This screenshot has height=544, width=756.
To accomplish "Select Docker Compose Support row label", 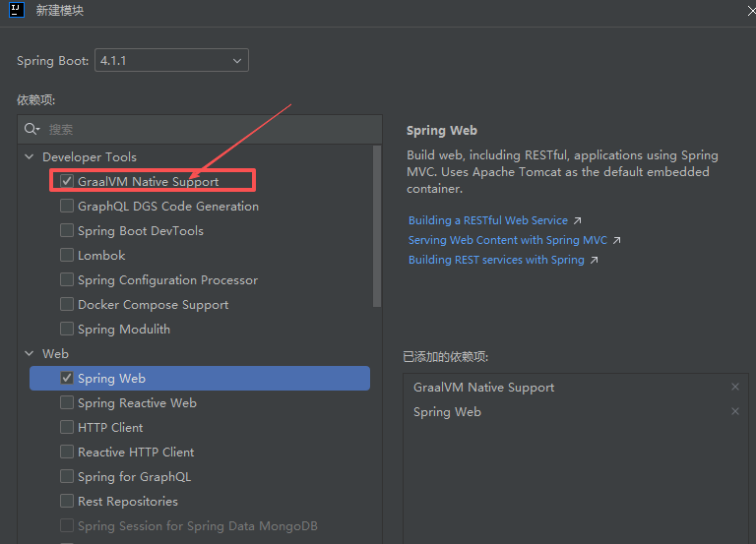I will (154, 305).
